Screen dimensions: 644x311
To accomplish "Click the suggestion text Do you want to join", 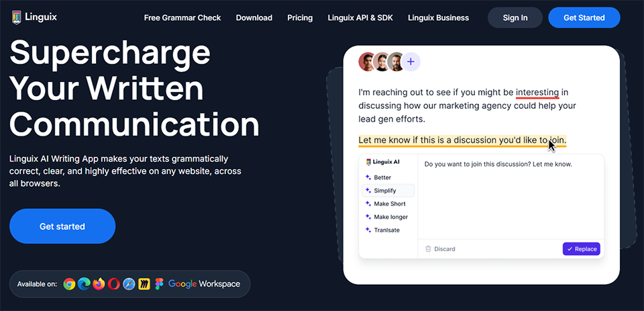I will point(498,164).
